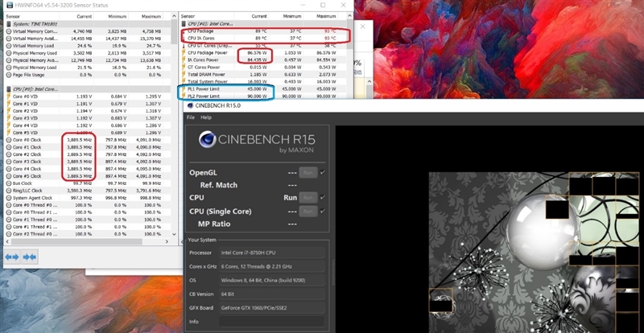Click the Virtual Memory Load sensor icon
This screenshot has width=644, height=333.
pos(8,46)
